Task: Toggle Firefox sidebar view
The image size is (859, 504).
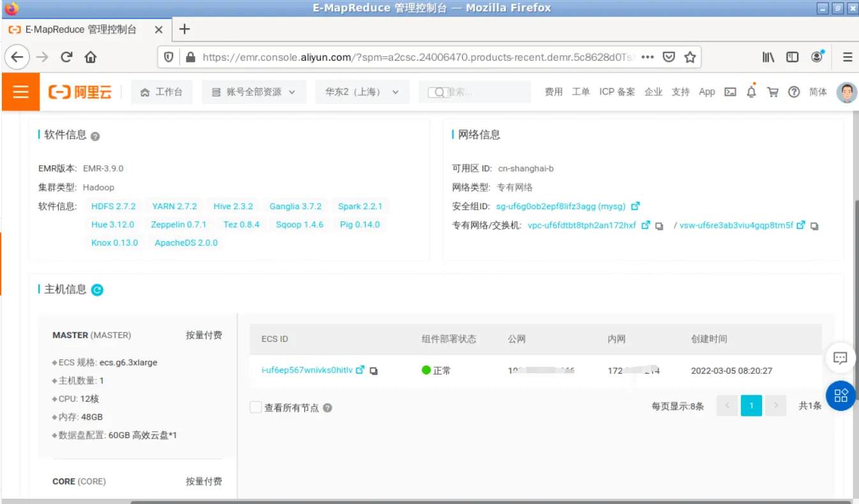Action: pos(793,57)
